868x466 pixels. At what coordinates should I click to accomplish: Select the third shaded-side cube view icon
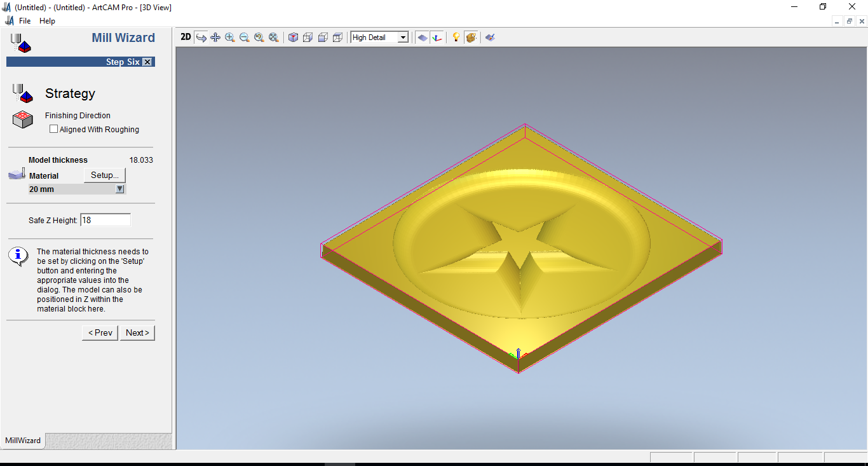[x=323, y=38]
